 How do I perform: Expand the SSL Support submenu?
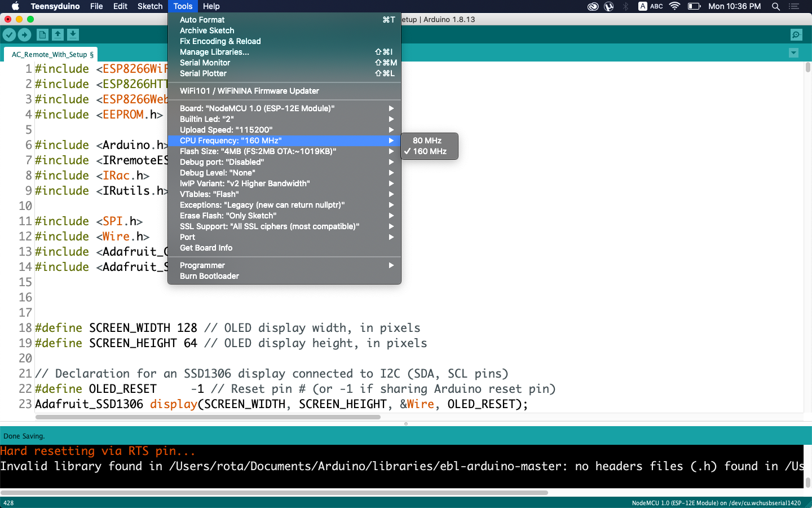click(x=284, y=226)
